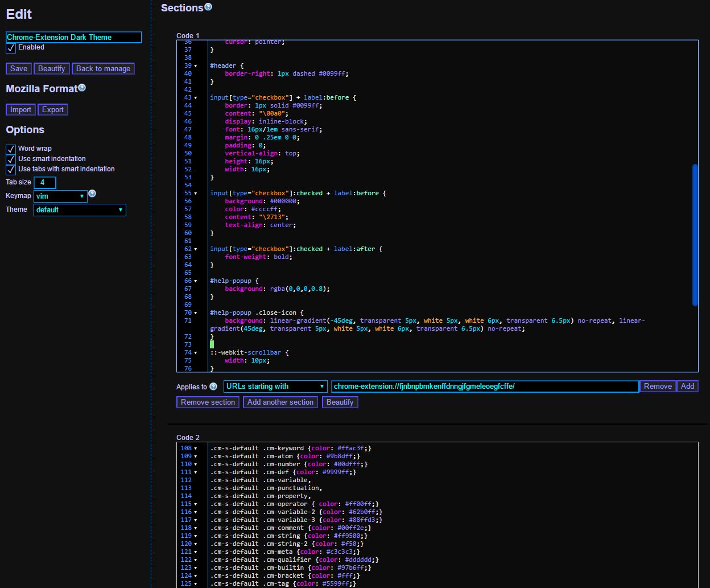The width and height of the screenshot is (710, 588).
Task: Toggle Use tabs with smart indentation
Action: (10, 169)
